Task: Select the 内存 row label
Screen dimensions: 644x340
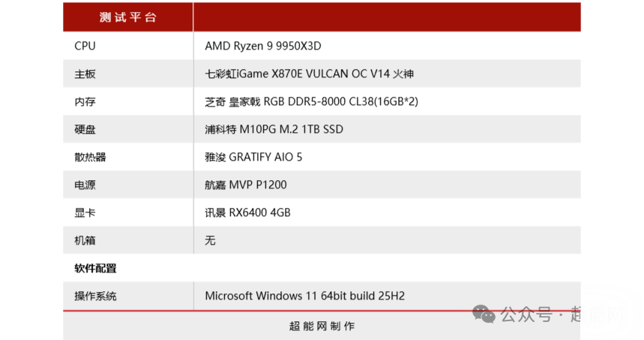Action: 85,101
